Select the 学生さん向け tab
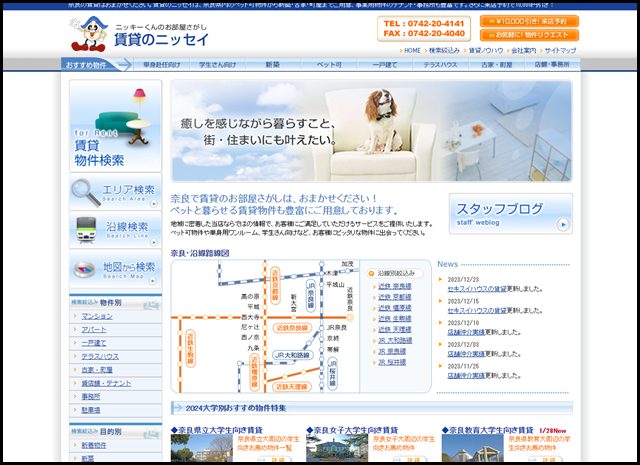 pos(217,65)
